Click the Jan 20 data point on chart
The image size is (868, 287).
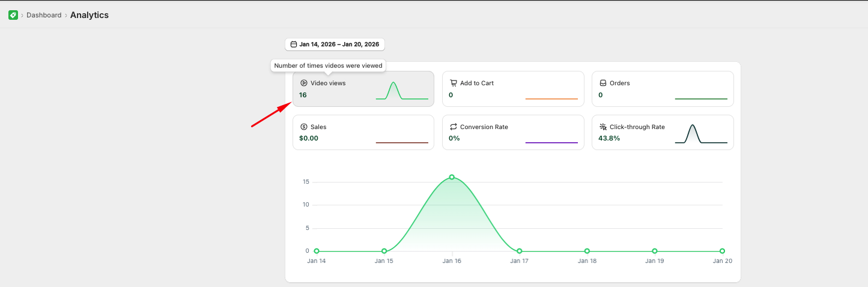(x=722, y=251)
